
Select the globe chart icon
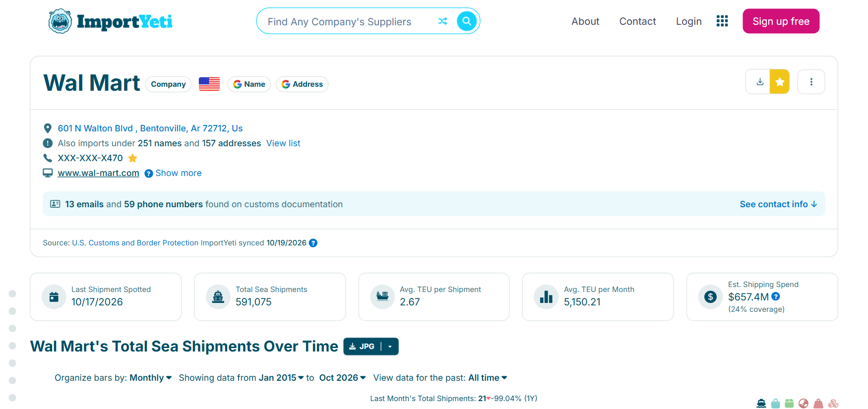click(804, 404)
